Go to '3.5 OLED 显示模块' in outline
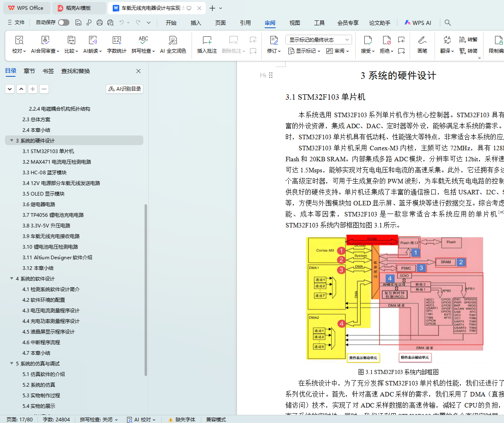Screen dimensions: 504x423 point(43,194)
